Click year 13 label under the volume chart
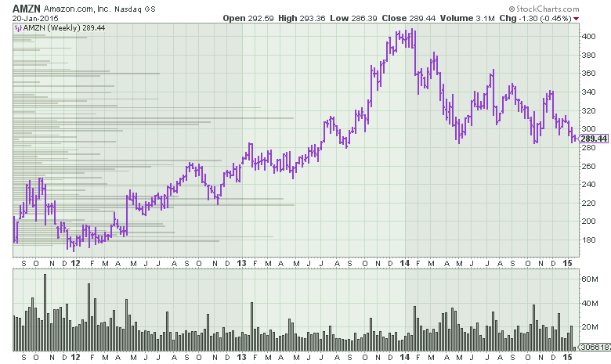The image size is (611, 364). 241,357
